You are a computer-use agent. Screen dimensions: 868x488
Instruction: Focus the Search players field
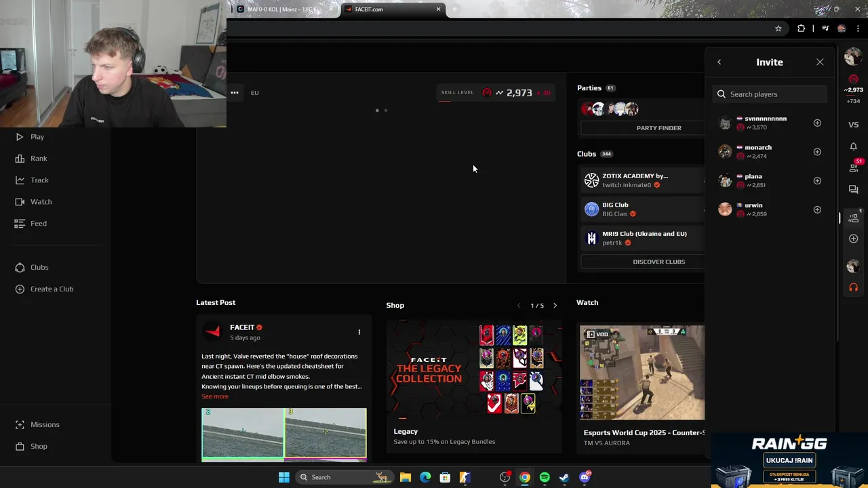coord(770,94)
